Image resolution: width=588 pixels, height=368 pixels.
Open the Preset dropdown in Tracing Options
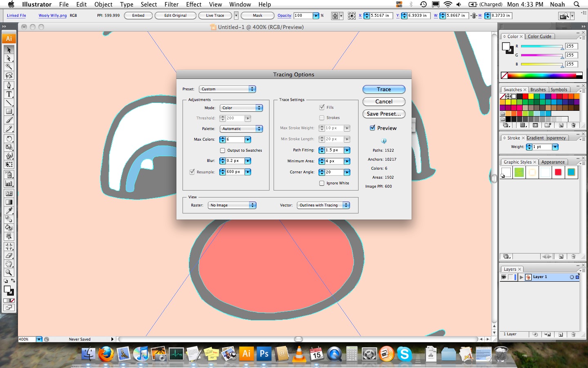[x=227, y=89]
